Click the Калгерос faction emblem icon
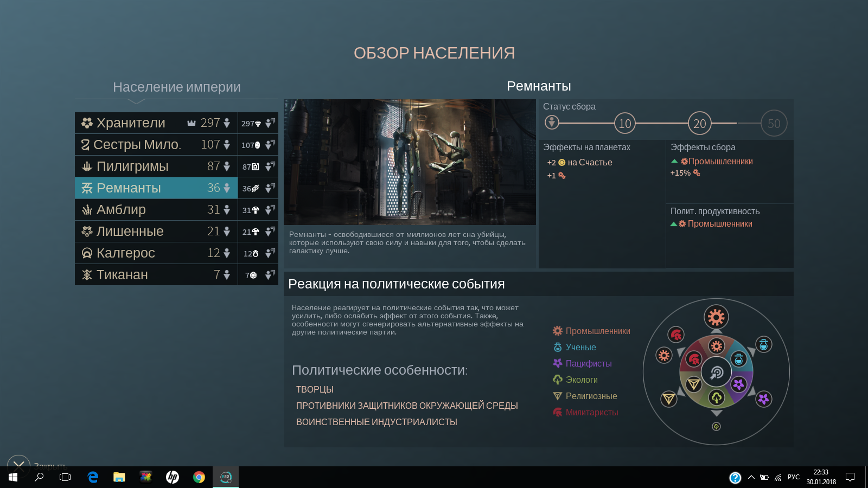 coord(87,253)
